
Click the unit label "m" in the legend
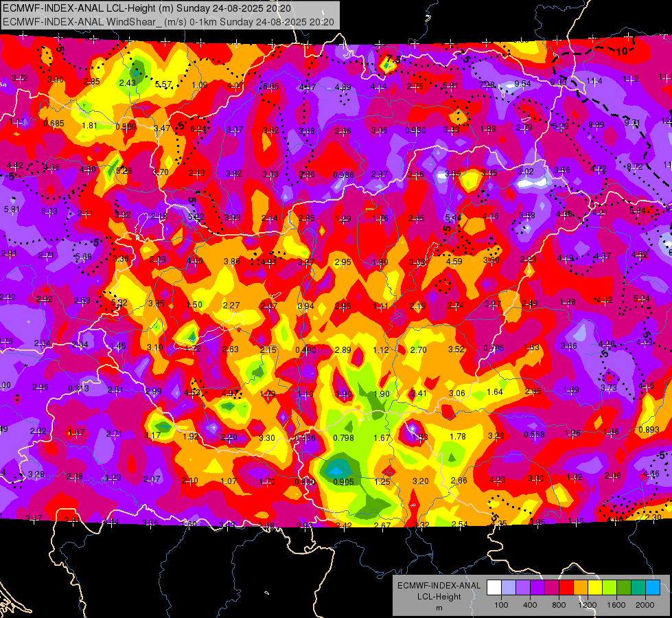tap(439, 608)
